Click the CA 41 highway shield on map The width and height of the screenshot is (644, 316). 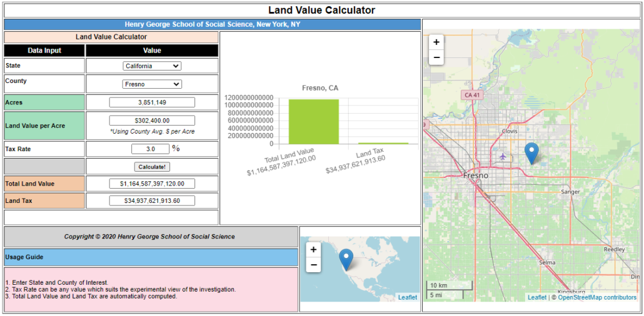472,95
